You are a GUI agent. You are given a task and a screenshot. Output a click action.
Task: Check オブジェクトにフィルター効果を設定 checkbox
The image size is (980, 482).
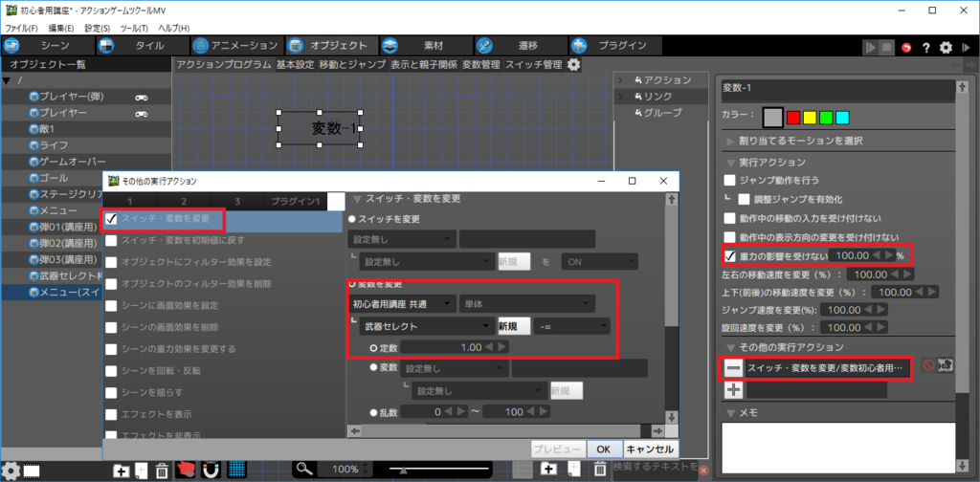(111, 262)
